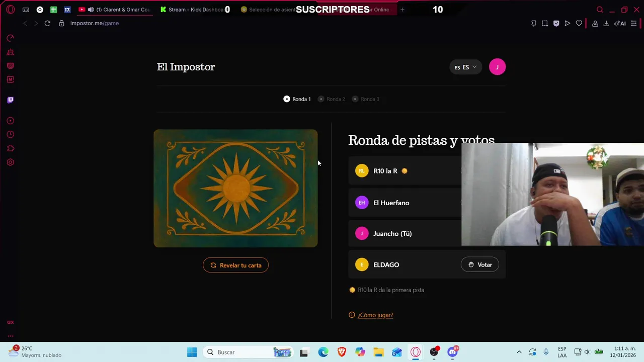Open the pink J user avatar
The image size is (644, 362).
[x=497, y=67]
